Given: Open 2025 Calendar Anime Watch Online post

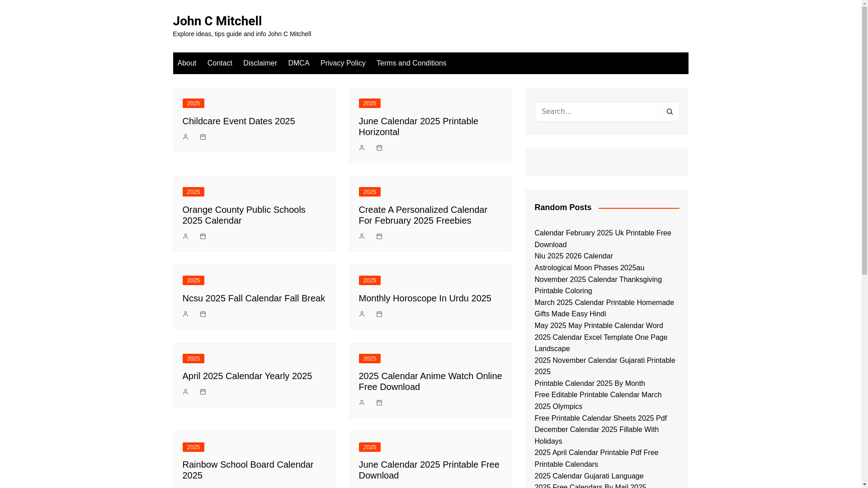Looking at the screenshot, I should 430,381.
